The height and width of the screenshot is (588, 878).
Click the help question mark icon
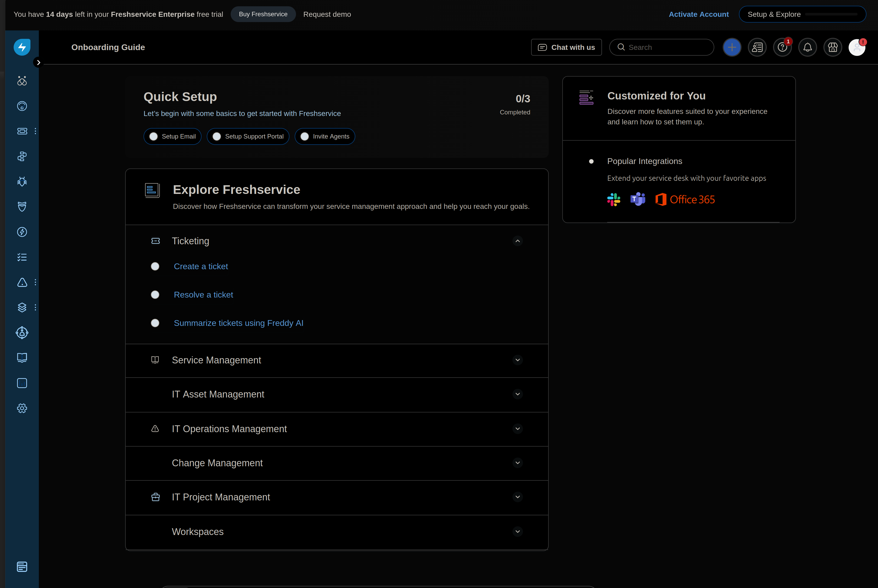pyautogui.click(x=782, y=47)
